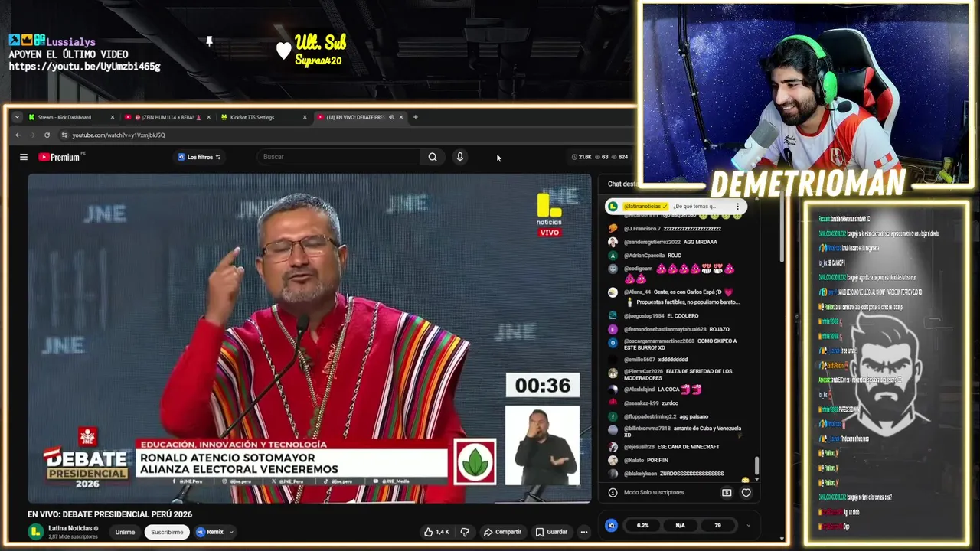
Task: Open Los filtros vidIQ dropdown
Action: [x=199, y=157]
